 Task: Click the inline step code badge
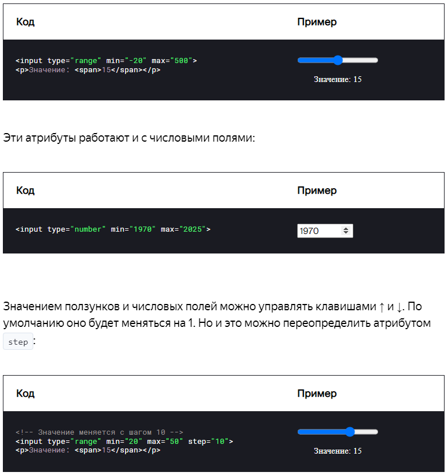point(18,342)
